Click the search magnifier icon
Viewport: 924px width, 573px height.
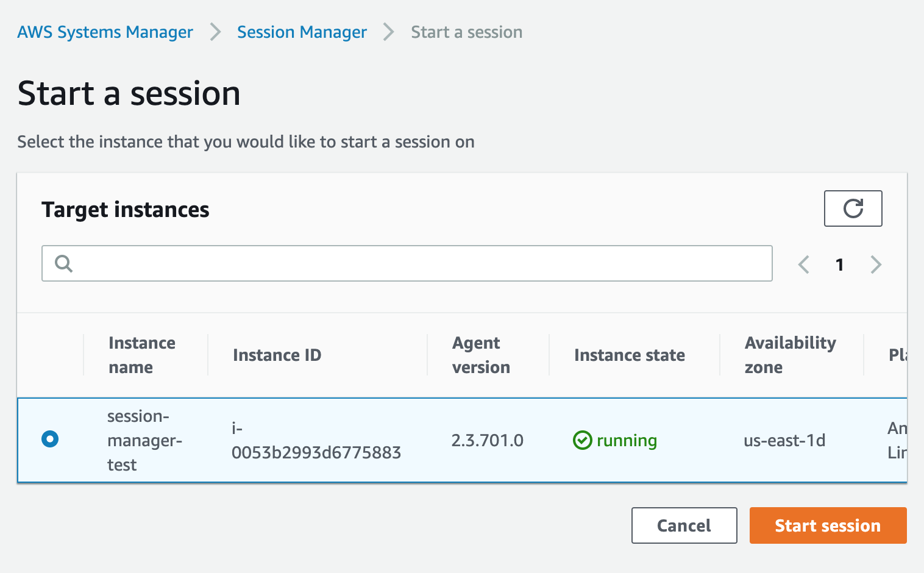coord(63,263)
